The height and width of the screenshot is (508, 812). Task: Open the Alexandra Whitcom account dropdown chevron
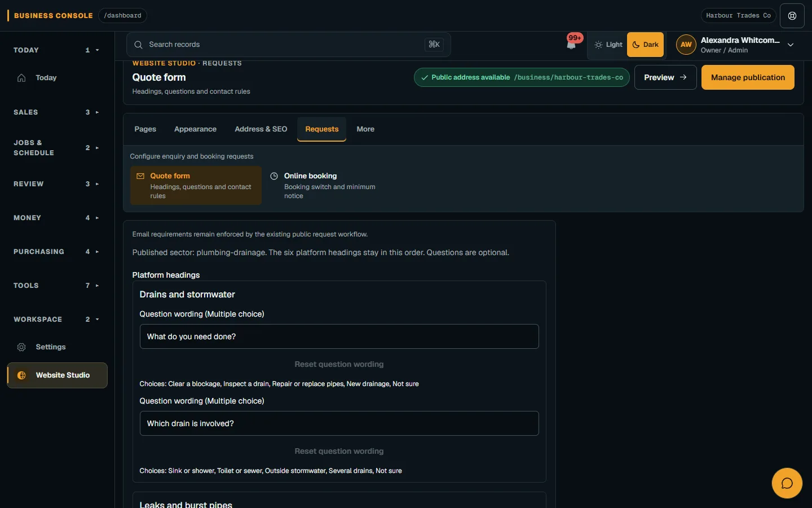click(x=791, y=45)
